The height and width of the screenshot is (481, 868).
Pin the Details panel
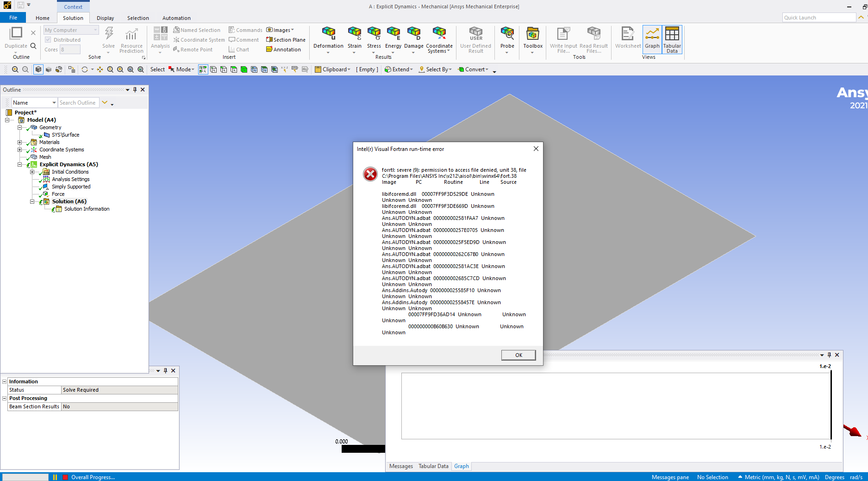[165, 371]
